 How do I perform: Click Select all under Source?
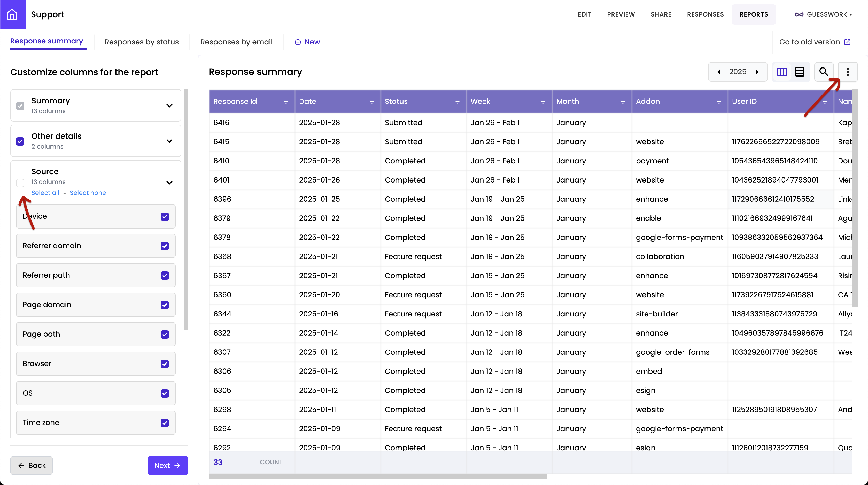click(45, 193)
